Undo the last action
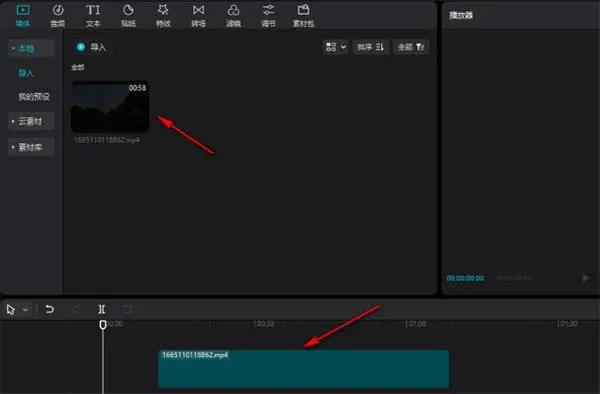The width and height of the screenshot is (600, 394). tap(49, 309)
